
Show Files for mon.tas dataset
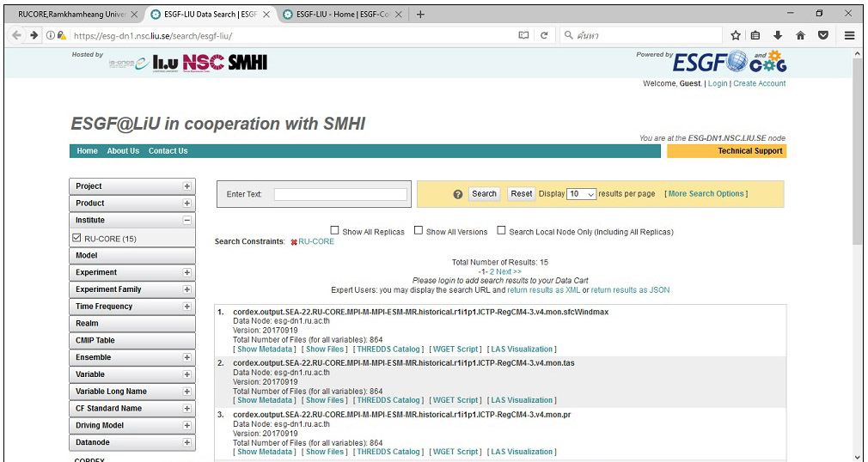click(325, 400)
